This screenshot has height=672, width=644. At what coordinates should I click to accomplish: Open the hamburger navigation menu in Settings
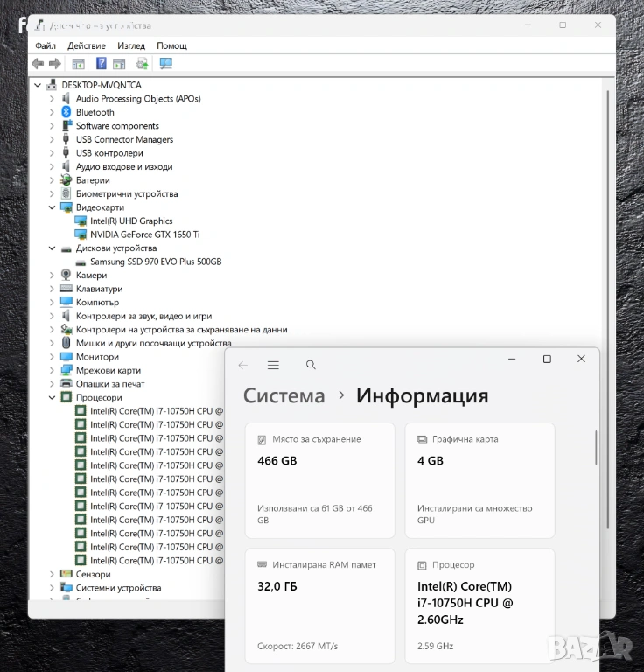coord(273,365)
